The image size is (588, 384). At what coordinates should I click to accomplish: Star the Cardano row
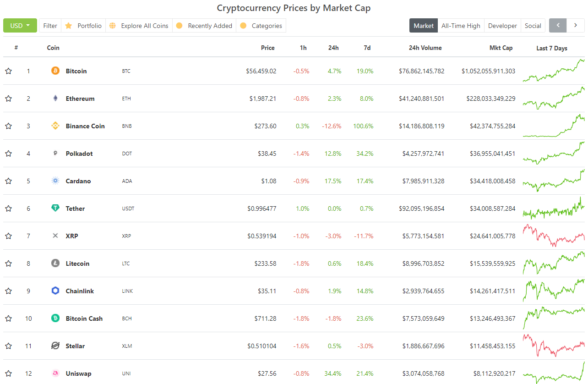(8, 181)
